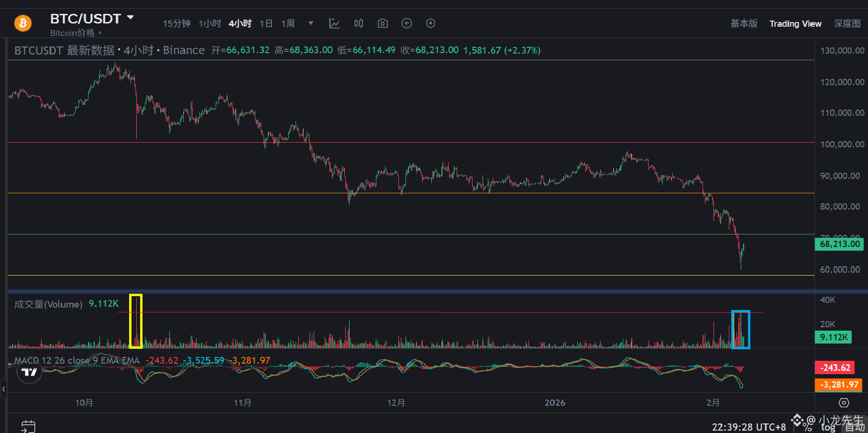Click the circled plus add icon

click(x=407, y=23)
